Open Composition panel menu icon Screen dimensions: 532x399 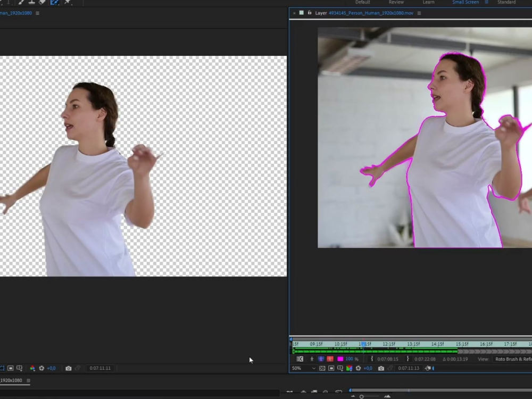tap(37, 13)
